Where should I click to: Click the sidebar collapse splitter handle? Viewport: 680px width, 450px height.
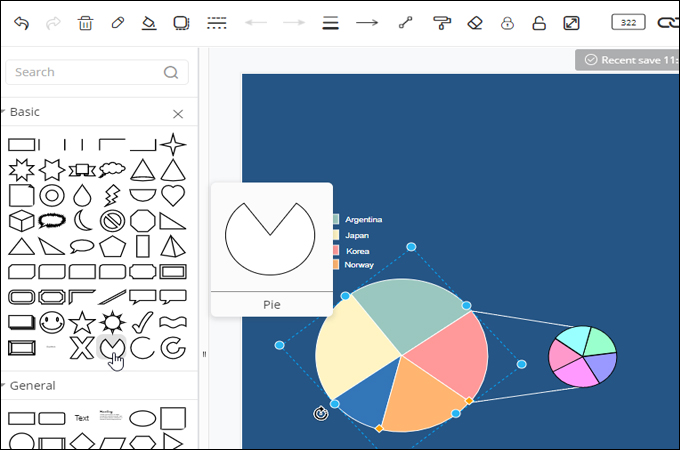[x=204, y=354]
